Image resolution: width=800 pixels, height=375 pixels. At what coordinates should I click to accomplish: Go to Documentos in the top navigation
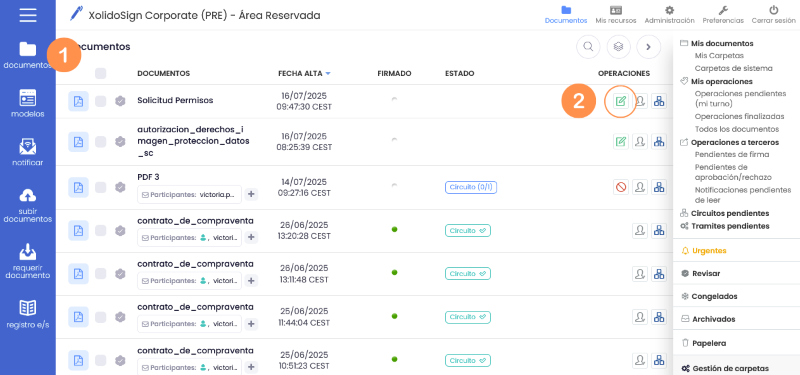coord(566,15)
